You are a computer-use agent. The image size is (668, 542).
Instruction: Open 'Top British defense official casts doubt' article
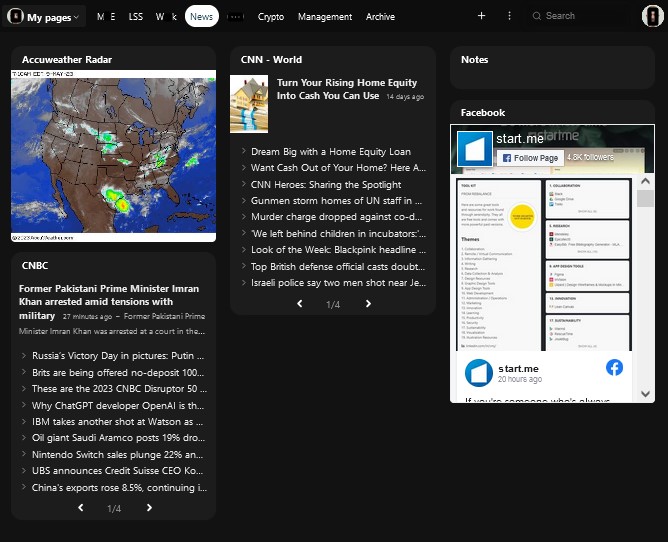click(x=338, y=267)
